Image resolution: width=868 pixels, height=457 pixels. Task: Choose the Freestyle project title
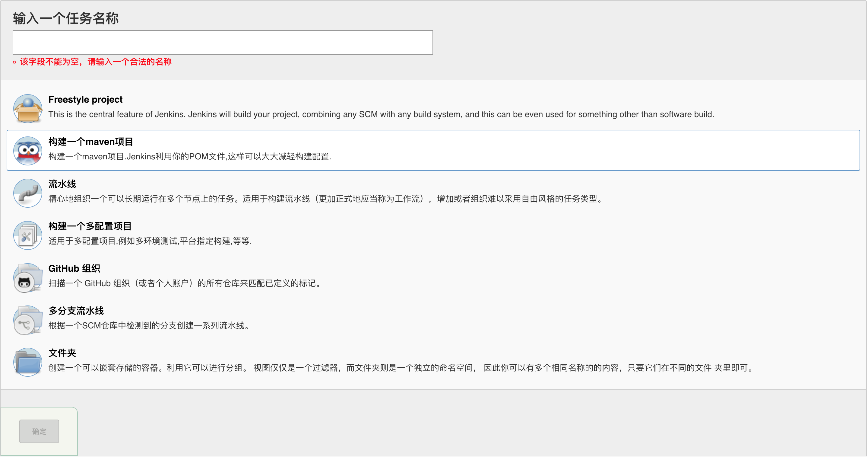[85, 100]
